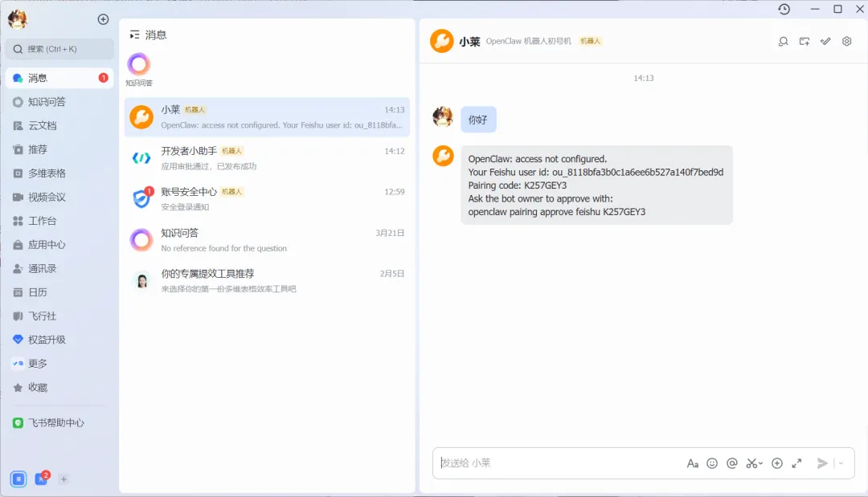
Task: Click the send message arrow
Action: 823,463
